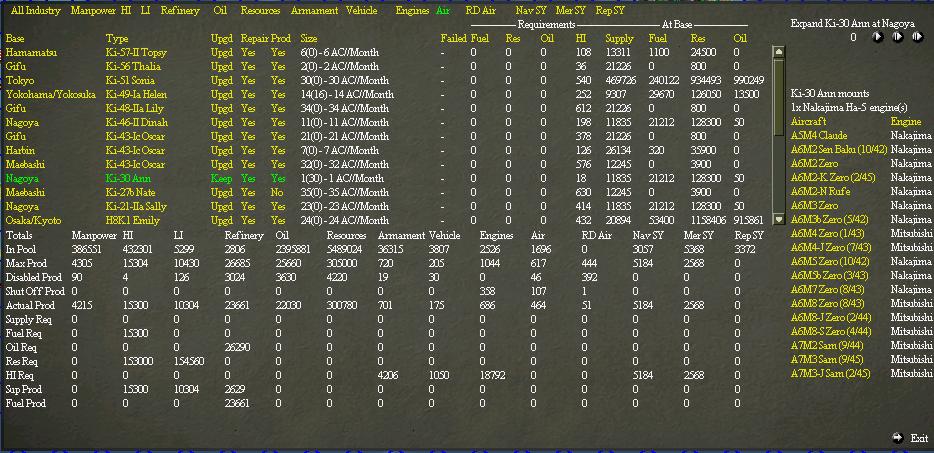Choose A7M3-J Sam (2/45)
Image resolution: width=934 pixels, height=453 pixels.
point(830,374)
